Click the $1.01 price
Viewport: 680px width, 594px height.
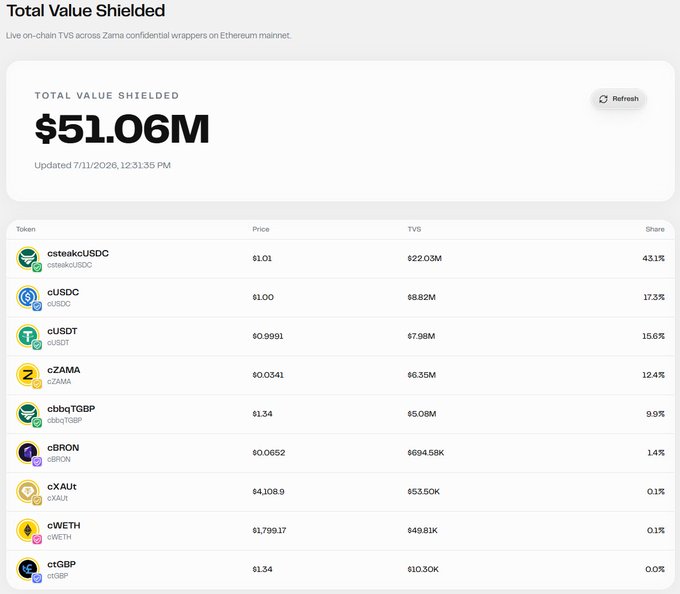point(262,258)
